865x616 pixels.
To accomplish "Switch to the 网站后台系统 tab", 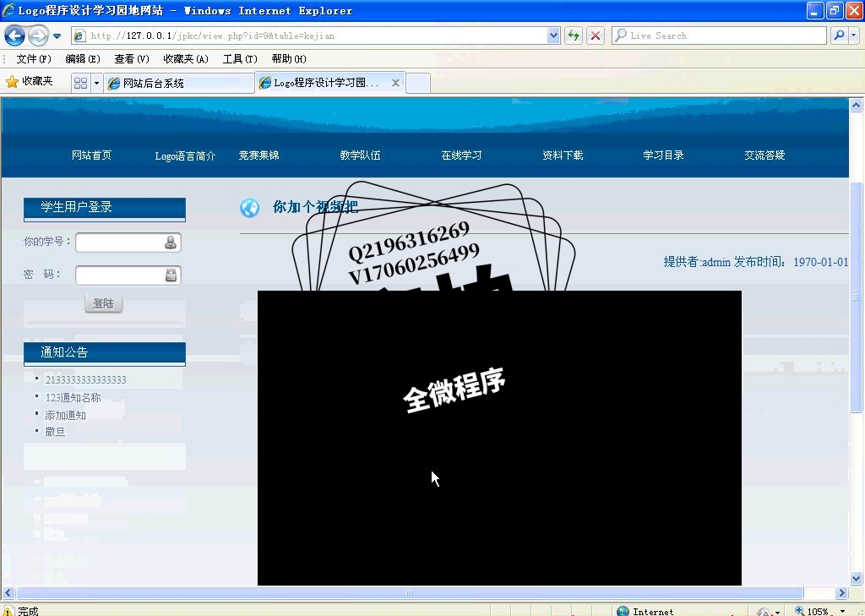I will 179,84.
